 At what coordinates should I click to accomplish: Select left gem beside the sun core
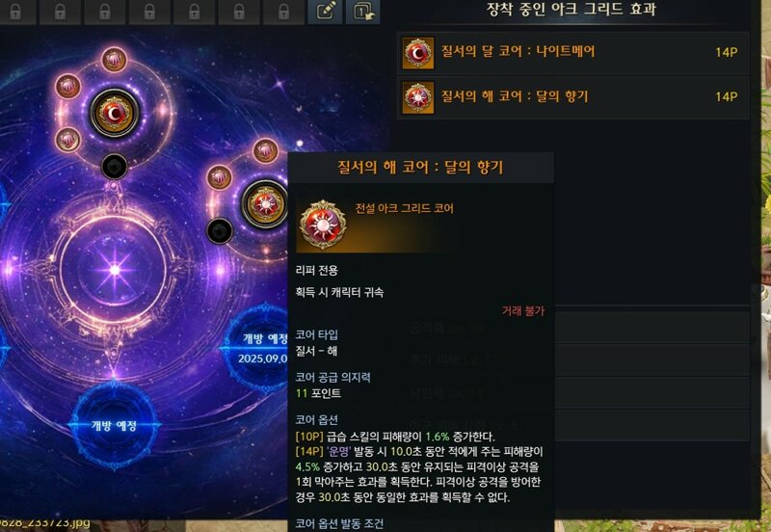coord(220,177)
